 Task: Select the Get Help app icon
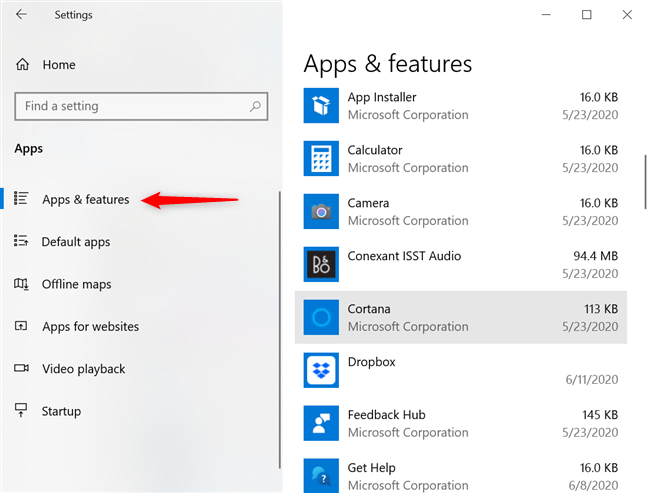point(321,475)
